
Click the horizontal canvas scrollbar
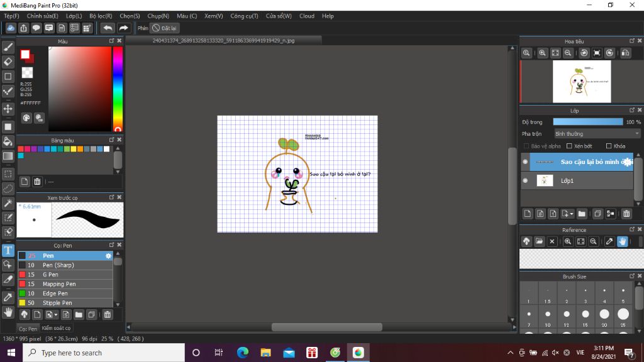coord(327,327)
